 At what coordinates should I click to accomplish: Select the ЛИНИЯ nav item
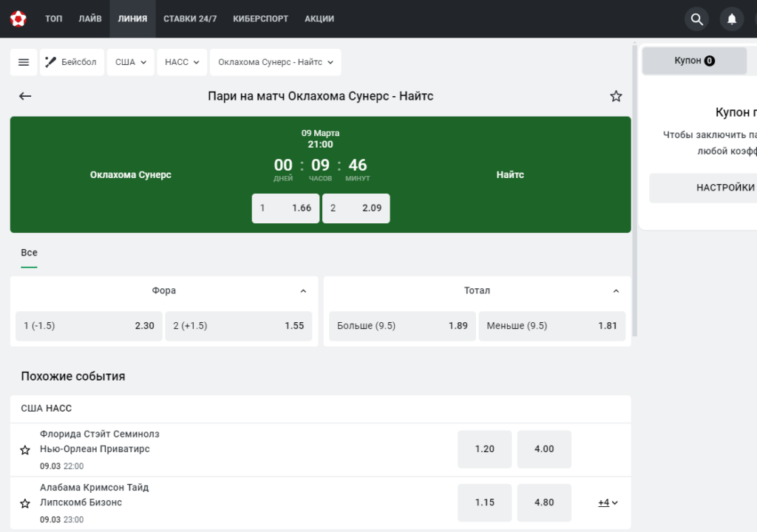(x=133, y=18)
